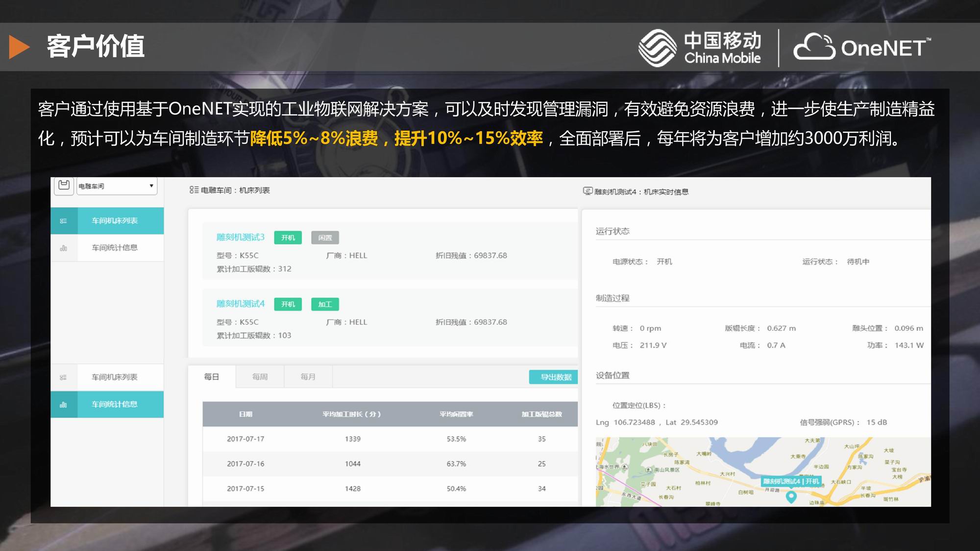This screenshot has width=980, height=551.
Task: Click 加工 status tag on 雕刻机测试4
Action: point(325,304)
